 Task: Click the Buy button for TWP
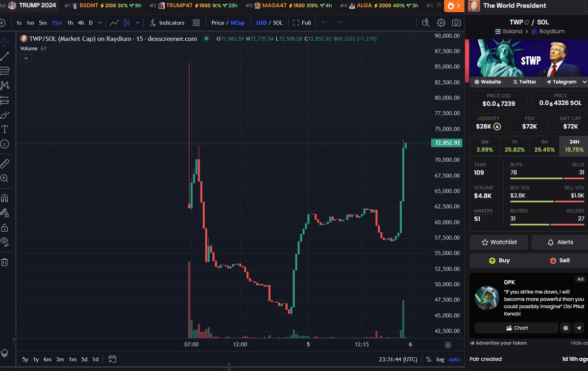pos(500,260)
